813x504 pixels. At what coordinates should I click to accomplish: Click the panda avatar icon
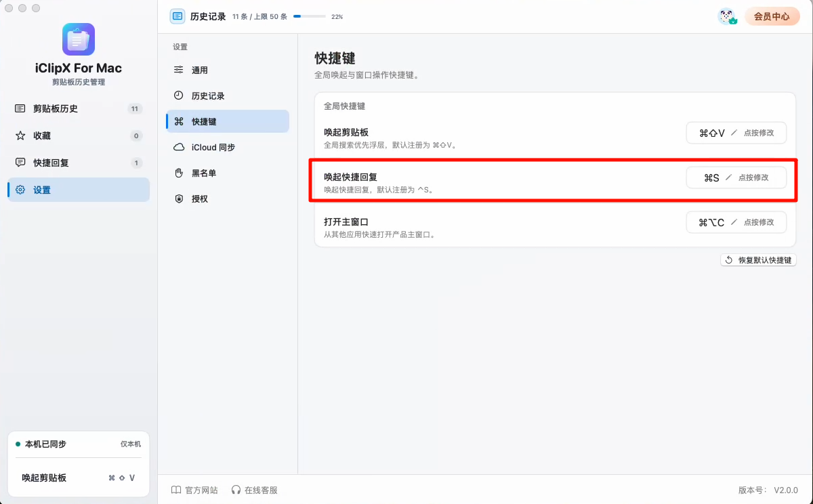(727, 16)
